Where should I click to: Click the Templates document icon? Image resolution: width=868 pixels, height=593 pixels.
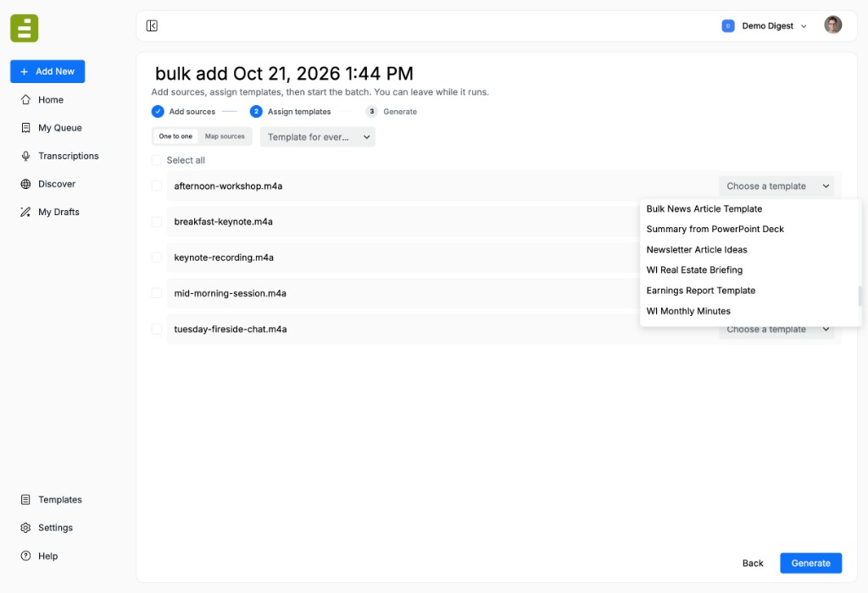[25, 500]
